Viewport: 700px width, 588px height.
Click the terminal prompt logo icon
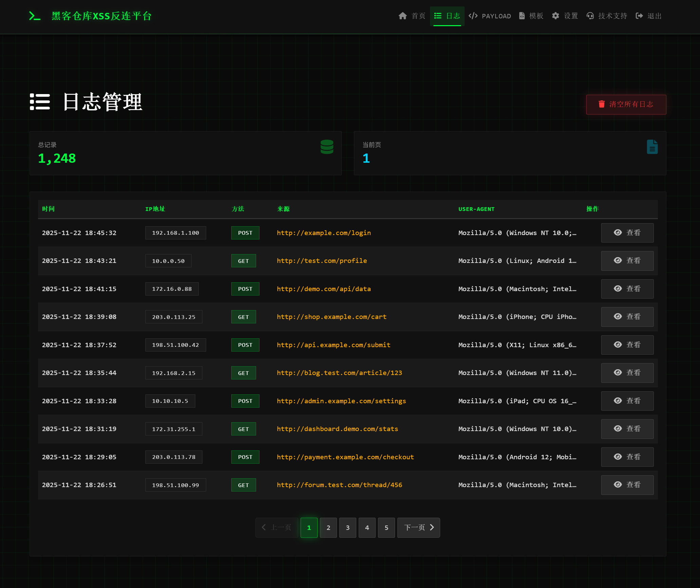point(35,16)
